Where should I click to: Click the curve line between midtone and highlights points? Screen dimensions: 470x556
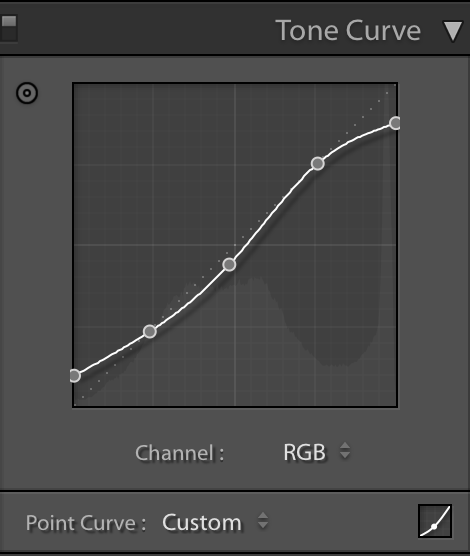point(272,213)
